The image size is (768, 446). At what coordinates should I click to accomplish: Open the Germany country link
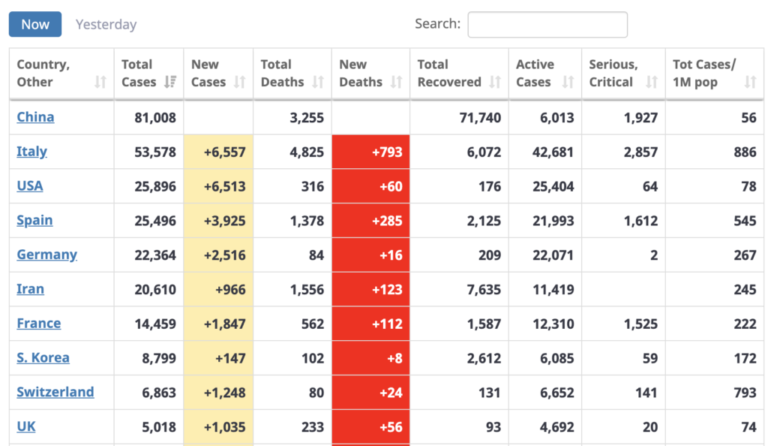pos(47,255)
